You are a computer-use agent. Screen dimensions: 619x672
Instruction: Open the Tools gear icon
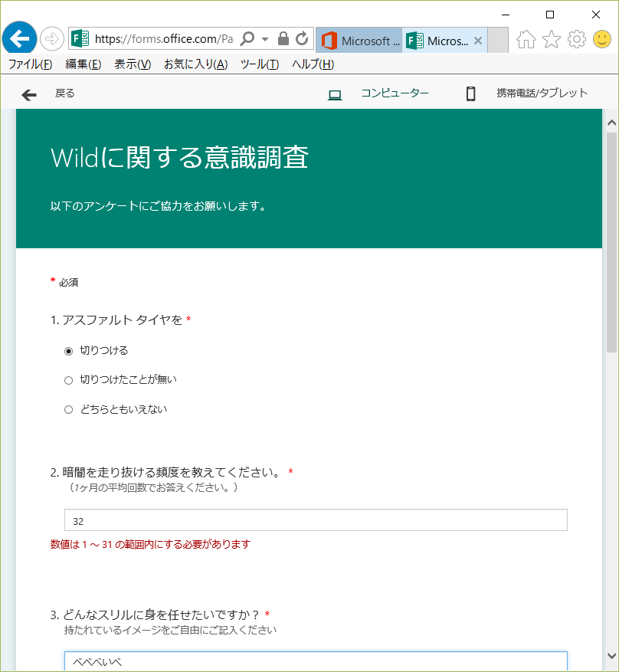(x=577, y=39)
